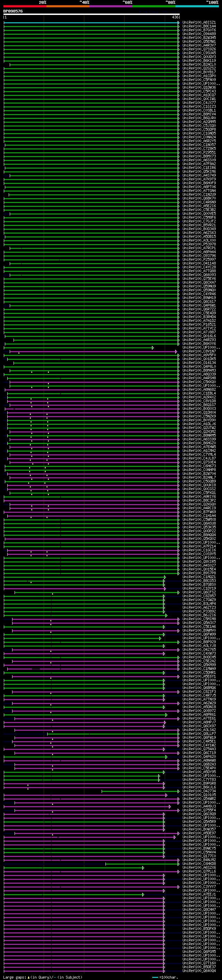Click the purple ~60% identity legend bar
Viewport: 222px width, 980px height.
click(111, 6)
